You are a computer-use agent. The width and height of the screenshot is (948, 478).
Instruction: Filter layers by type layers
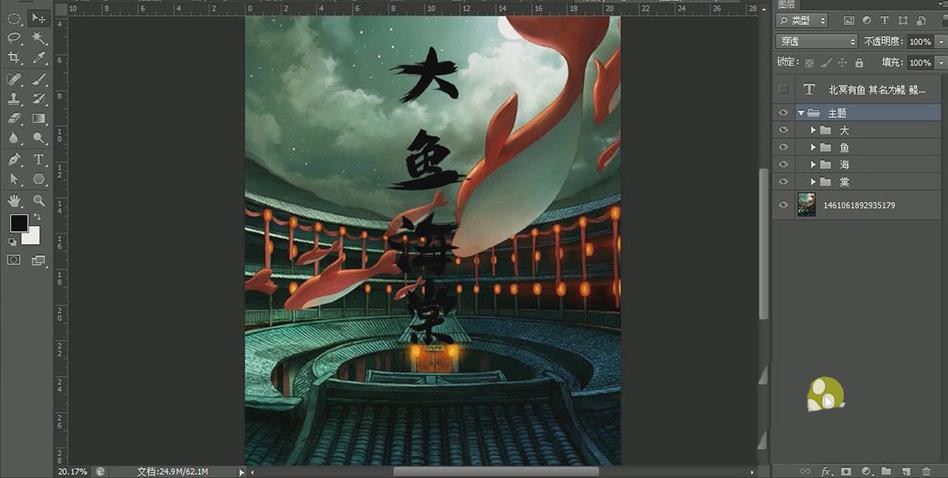885,21
